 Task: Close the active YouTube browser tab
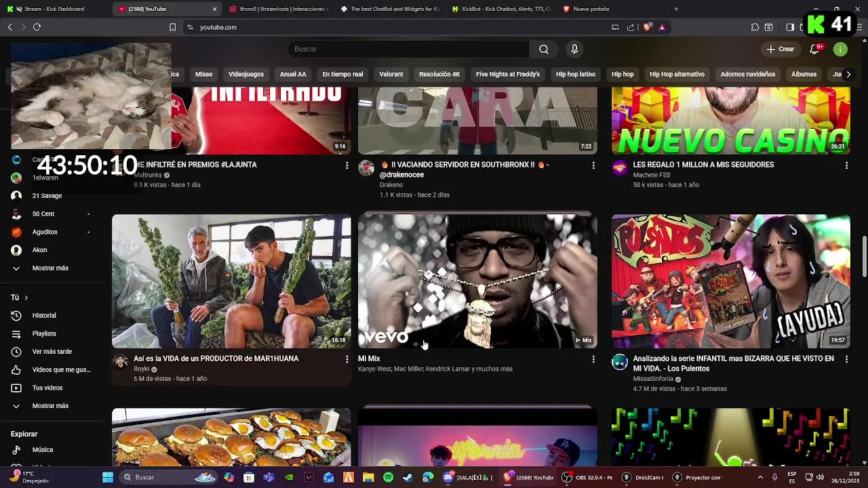pyautogui.click(x=215, y=9)
